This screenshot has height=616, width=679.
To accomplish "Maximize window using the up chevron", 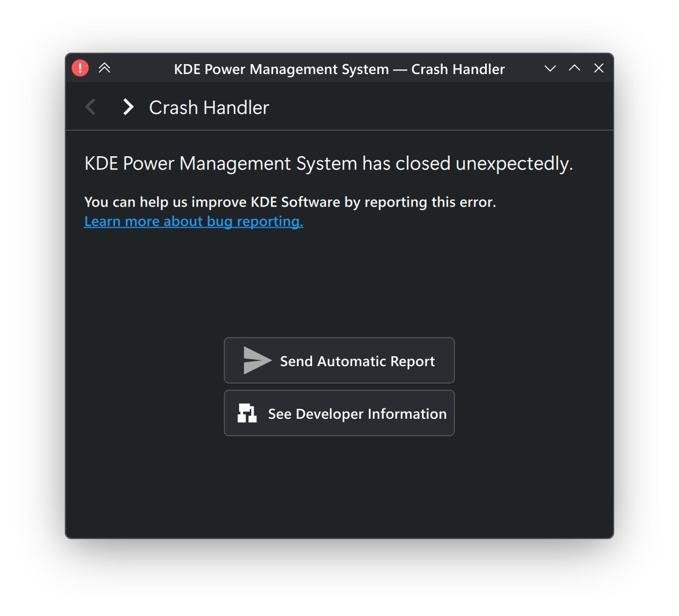I will [574, 68].
